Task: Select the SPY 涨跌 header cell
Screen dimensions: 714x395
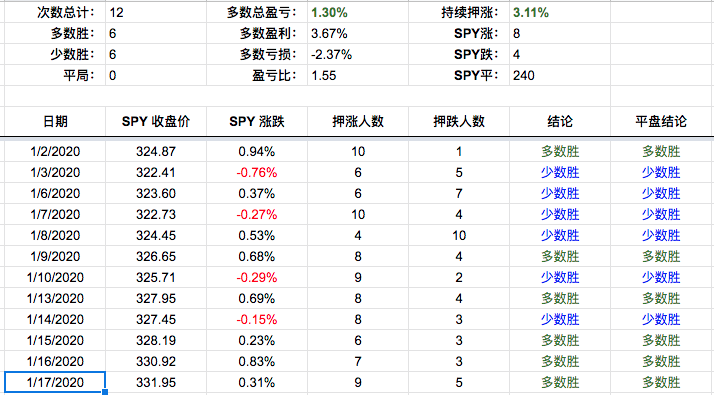Action: pos(257,121)
